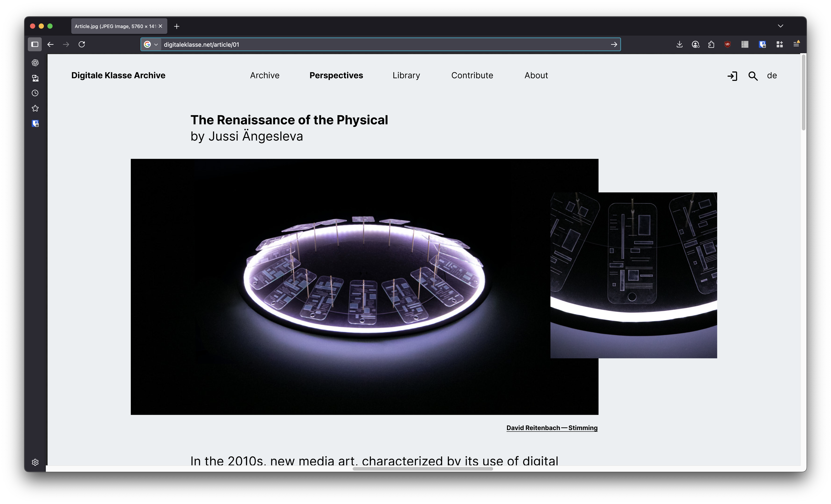Open the sidebar bookmarks star icon
831x504 pixels.
tap(35, 108)
